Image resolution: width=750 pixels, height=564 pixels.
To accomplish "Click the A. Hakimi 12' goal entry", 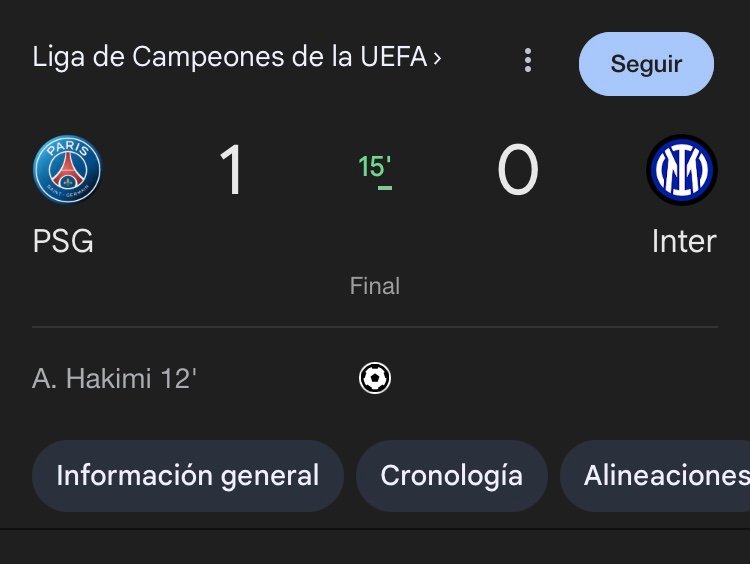I will 114,378.
